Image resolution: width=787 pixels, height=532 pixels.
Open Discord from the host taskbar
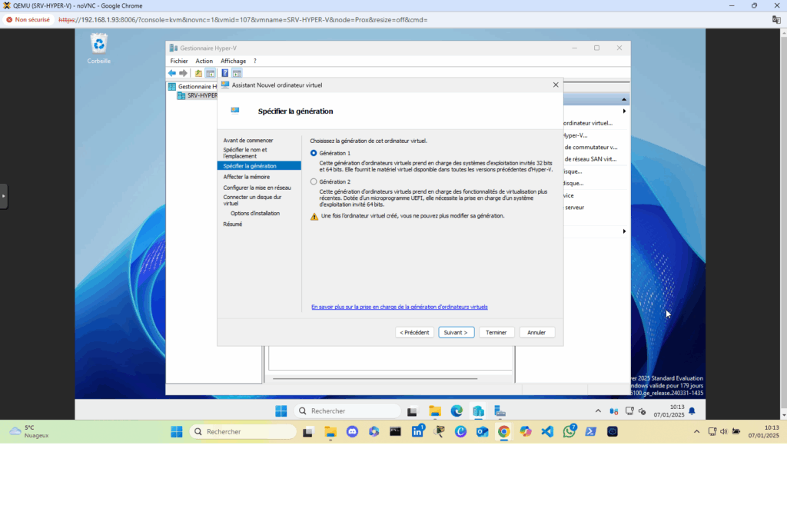click(352, 431)
